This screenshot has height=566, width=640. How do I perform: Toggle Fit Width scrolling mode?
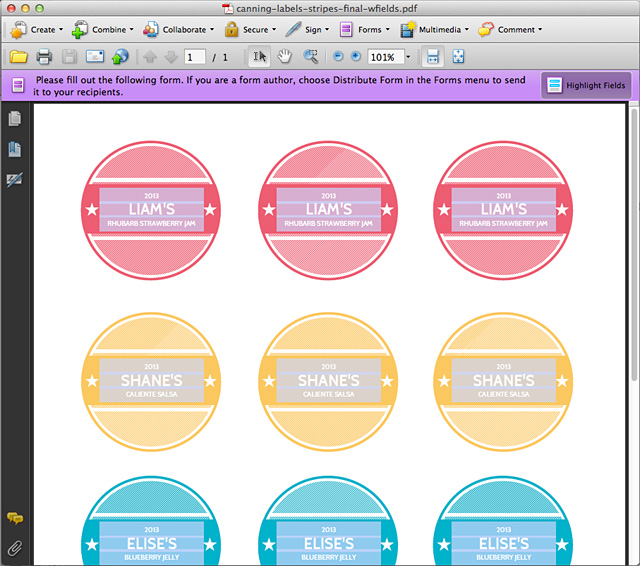[x=433, y=57]
